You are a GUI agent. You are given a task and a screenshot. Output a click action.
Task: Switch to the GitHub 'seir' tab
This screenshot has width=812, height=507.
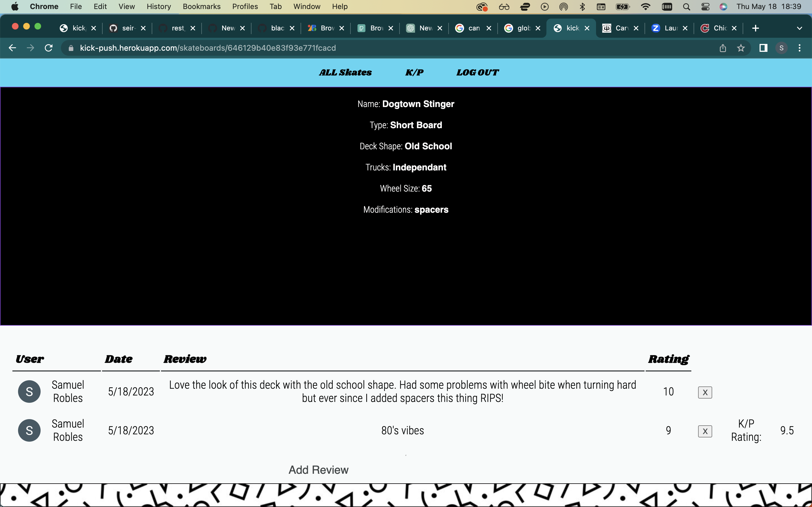pos(129,28)
